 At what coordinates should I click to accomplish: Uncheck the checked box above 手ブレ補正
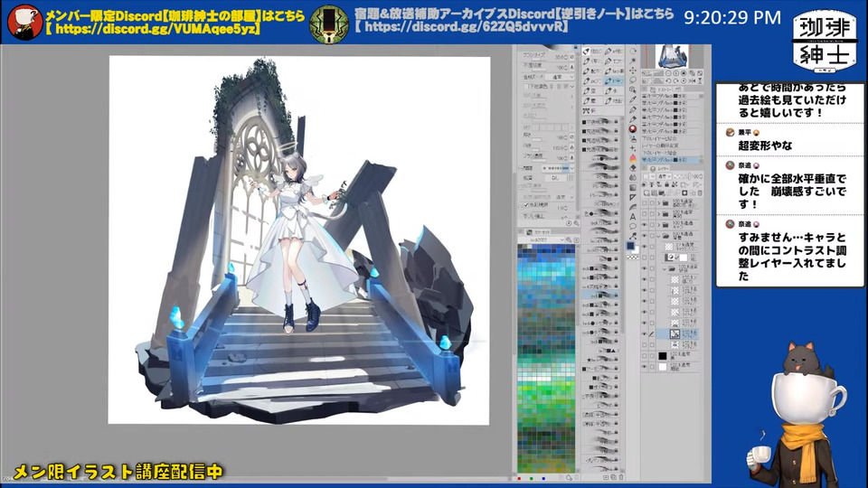(x=526, y=205)
